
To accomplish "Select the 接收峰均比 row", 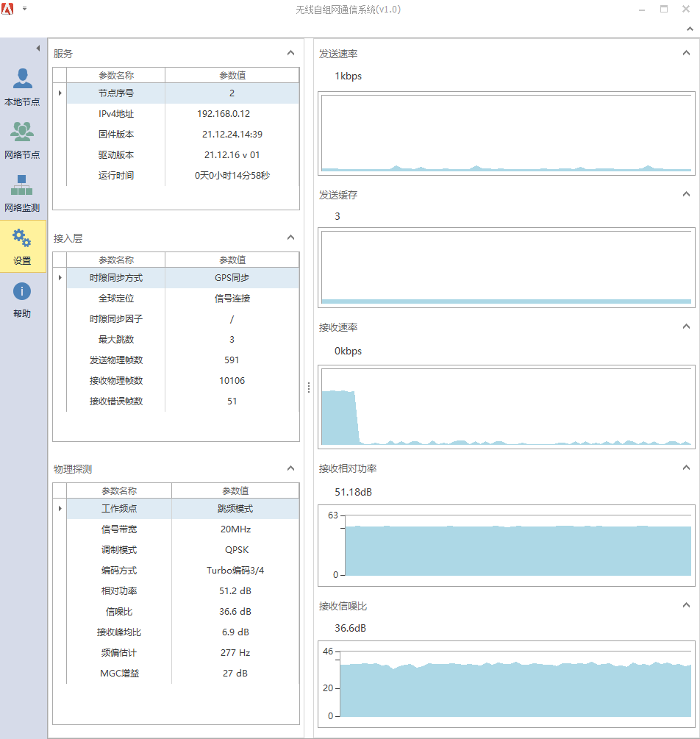I will point(183,632).
